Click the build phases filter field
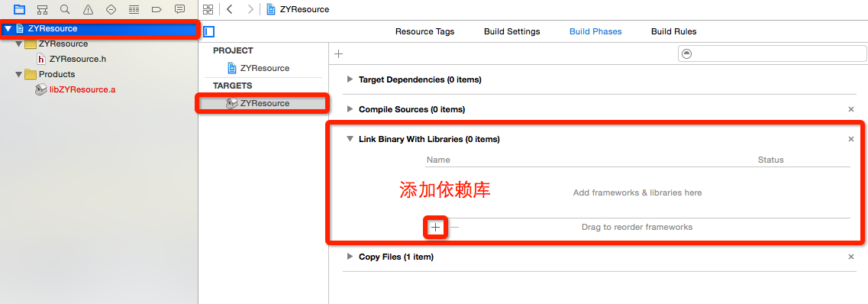 click(772, 53)
